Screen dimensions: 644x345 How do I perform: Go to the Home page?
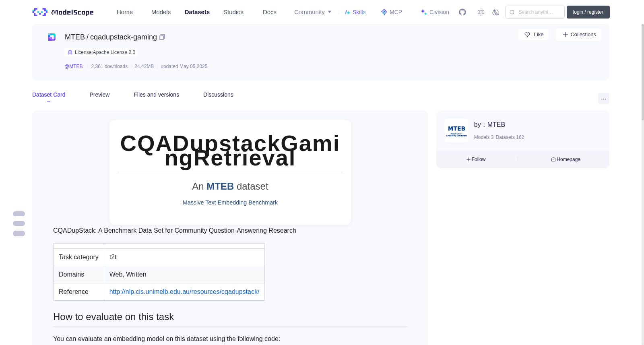[x=125, y=12]
